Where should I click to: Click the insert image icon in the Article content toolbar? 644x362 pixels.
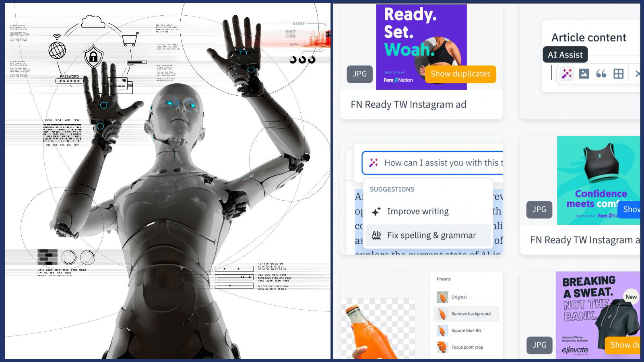[x=584, y=74]
